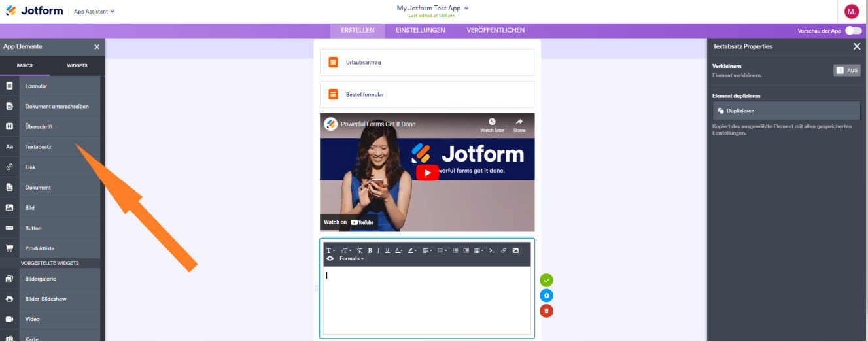Decrease indent in editor

click(x=455, y=250)
